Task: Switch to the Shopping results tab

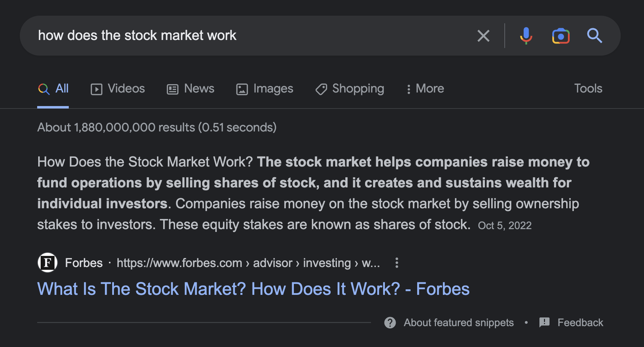Action: (x=349, y=89)
